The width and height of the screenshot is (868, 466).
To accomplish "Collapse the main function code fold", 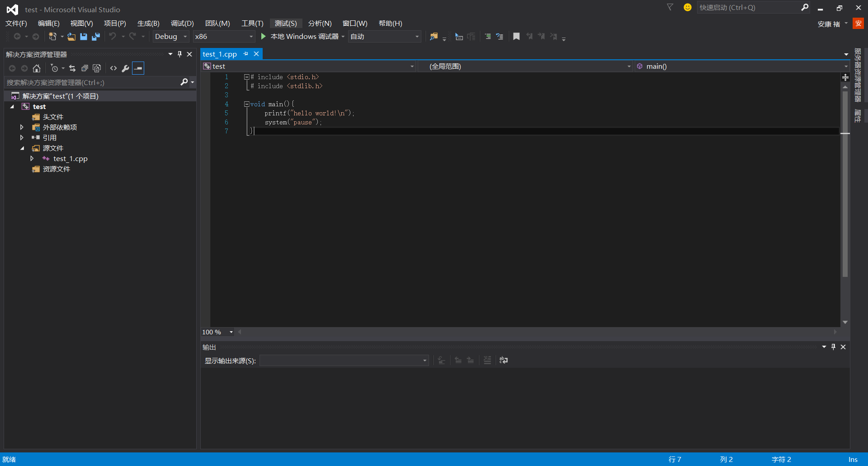I will point(247,104).
